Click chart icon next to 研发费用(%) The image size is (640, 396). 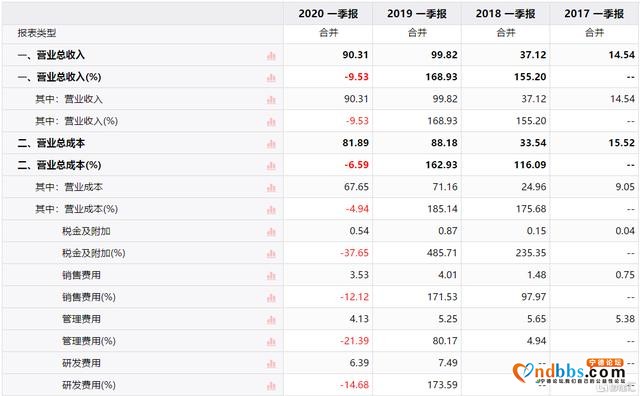click(x=271, y=386)
